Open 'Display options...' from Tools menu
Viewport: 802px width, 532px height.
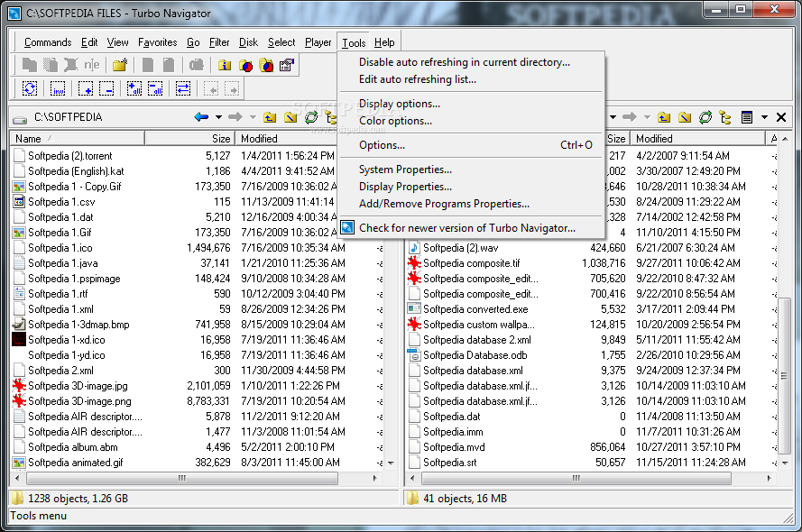pos(471,104)
